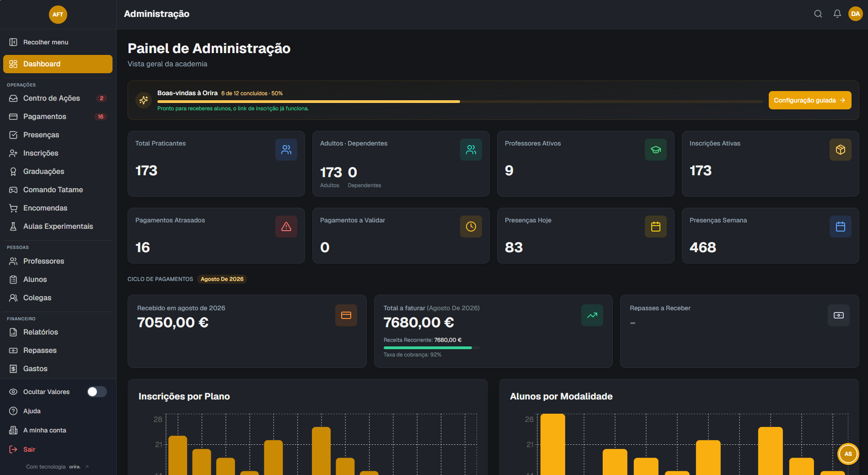Click the Presenças Semana value 468

(703, 248)
